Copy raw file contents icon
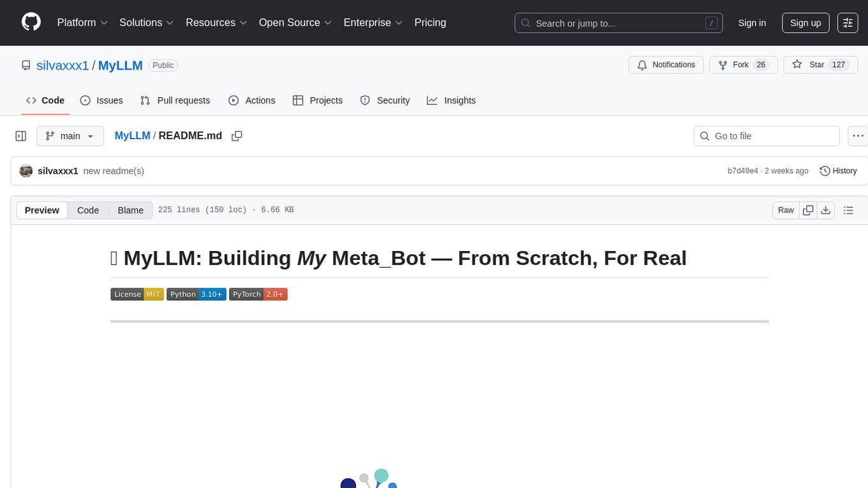 808,210
